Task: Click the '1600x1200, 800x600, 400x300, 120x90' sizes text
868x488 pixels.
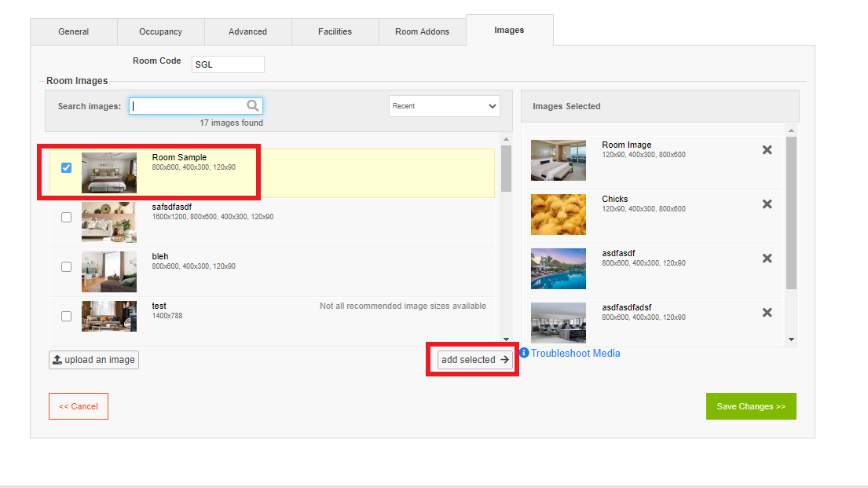Action: click(x=213, y=217)
